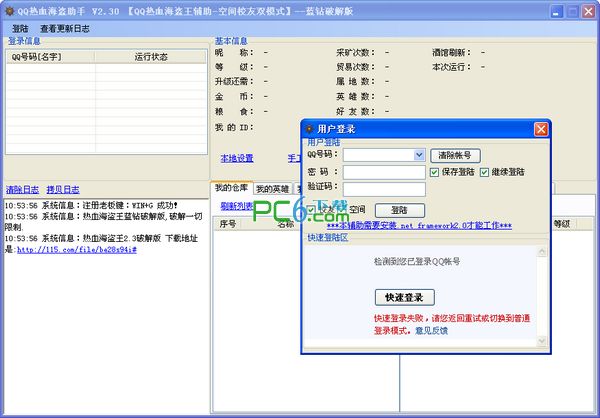
Task: Close the QQ热血海盗助手 main window
Action: pos(589,11)
